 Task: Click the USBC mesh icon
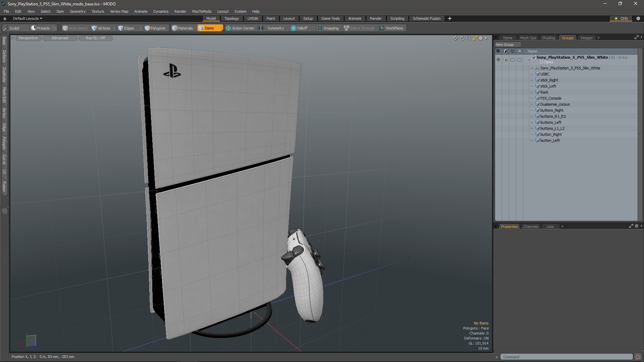coord(537,74)
